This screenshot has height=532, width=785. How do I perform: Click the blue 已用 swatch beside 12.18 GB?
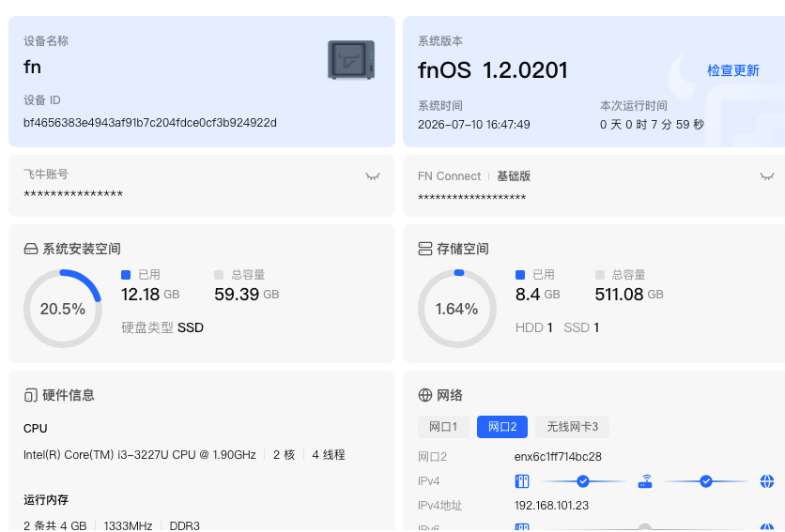point(126,275)
